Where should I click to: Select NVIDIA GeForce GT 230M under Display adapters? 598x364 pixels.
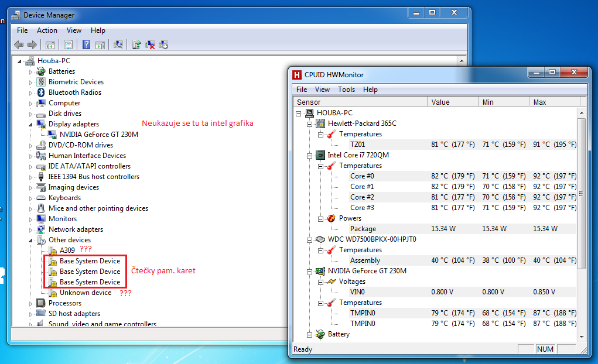pyautogui.click(x=99, y=135)
